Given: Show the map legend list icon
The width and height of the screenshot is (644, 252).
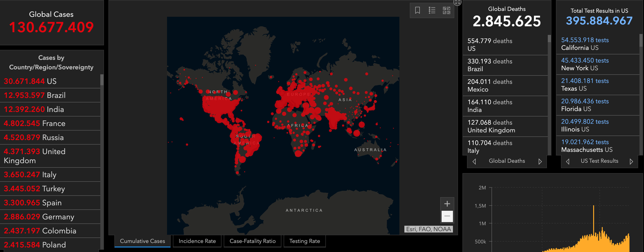Looking at the screenshot, I should click(432, 10).
